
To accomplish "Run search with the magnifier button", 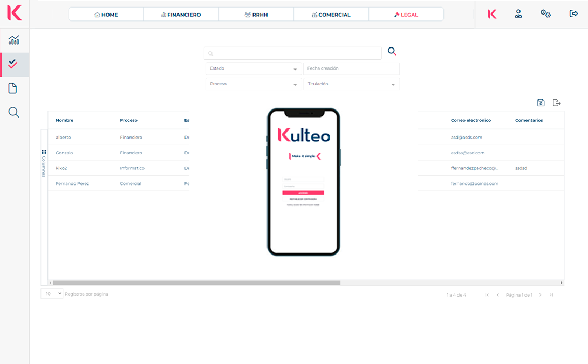I will (x=392, y=51).
